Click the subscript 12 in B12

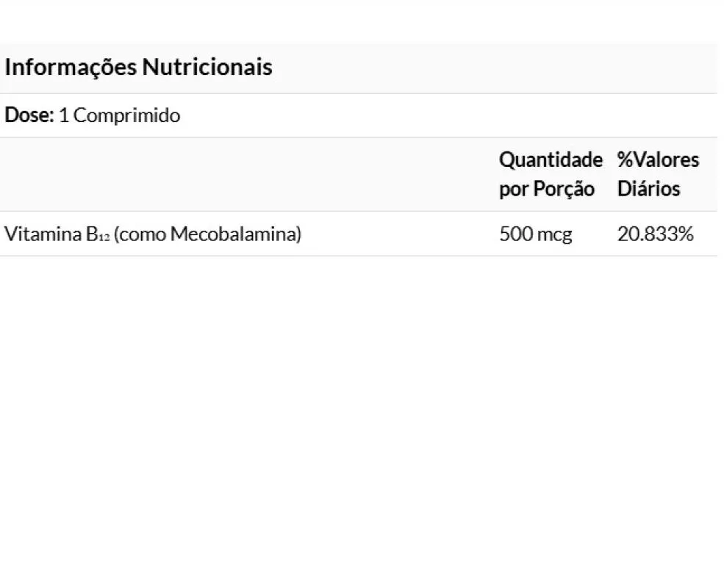[104, 238]
